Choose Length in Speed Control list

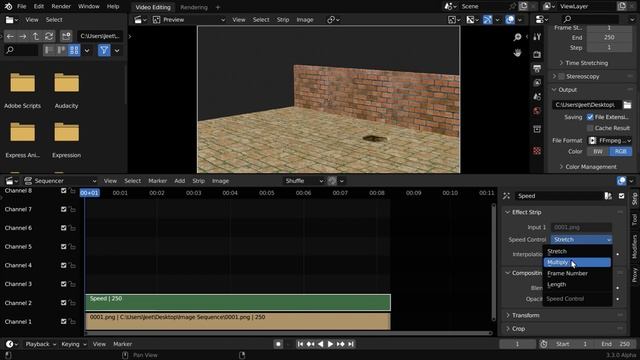click(577, 284)
